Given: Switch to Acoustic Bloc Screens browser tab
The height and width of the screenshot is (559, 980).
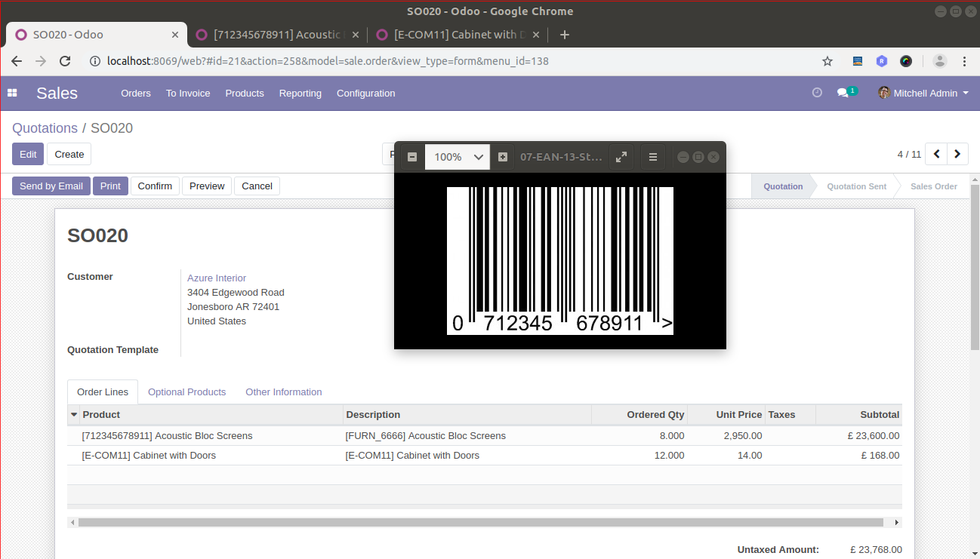Looking at the screenshot, I should click(278, 35).
